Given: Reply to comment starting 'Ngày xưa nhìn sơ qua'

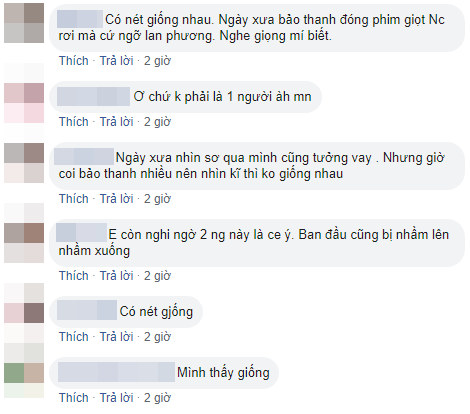Looking at the screenshot, I should 116,199.
